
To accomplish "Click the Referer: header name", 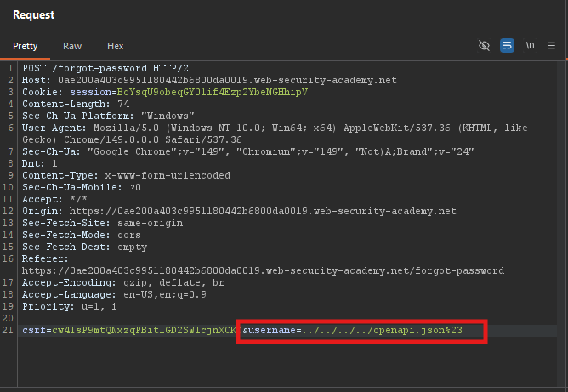I will [45, 259].
